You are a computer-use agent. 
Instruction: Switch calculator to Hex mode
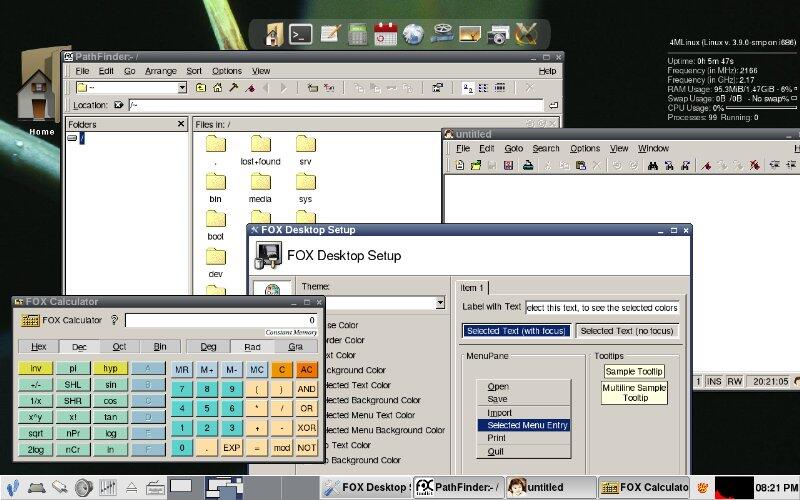tap(38, 347)
